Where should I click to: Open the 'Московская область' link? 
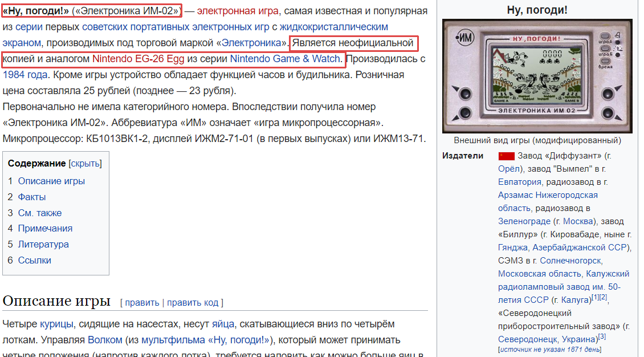pos(540,274)
